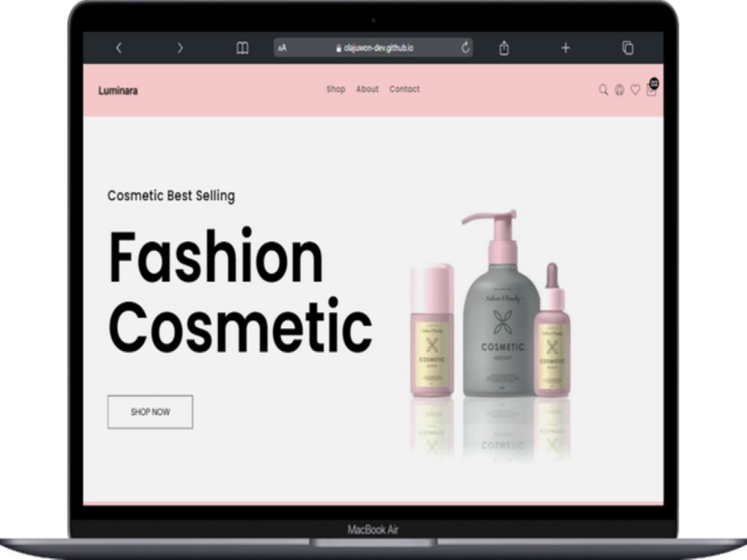Open the wishlist heart icon
This screenshot has height=560, width=747.
(x=635, y=90)
